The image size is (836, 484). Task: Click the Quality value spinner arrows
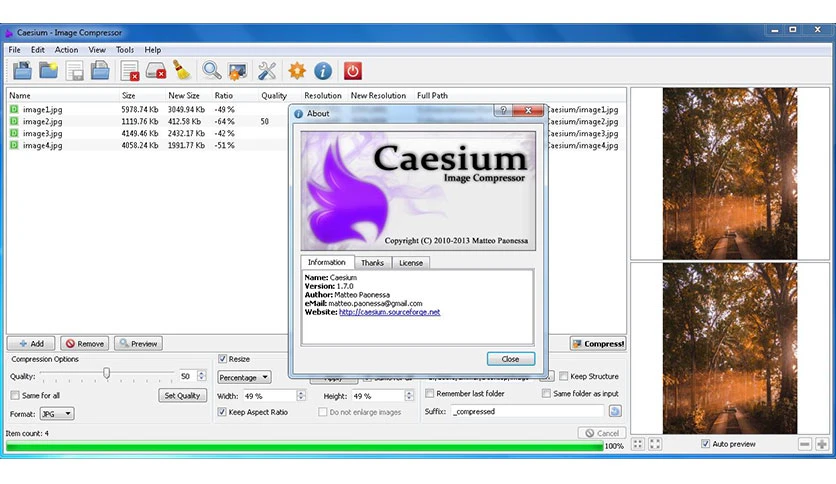tap(202, 376)
